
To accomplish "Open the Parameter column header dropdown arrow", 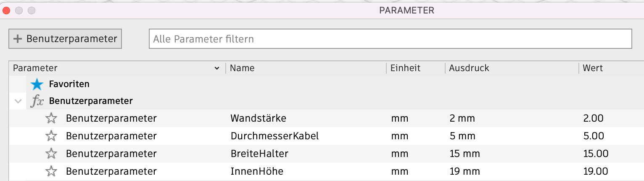I will (x=217, y=68).
